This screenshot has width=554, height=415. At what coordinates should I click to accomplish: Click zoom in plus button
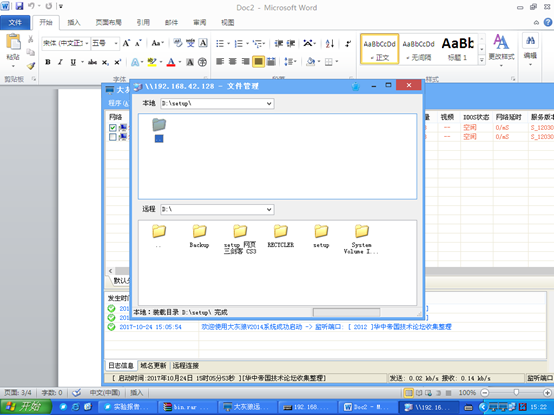point(547,392)
